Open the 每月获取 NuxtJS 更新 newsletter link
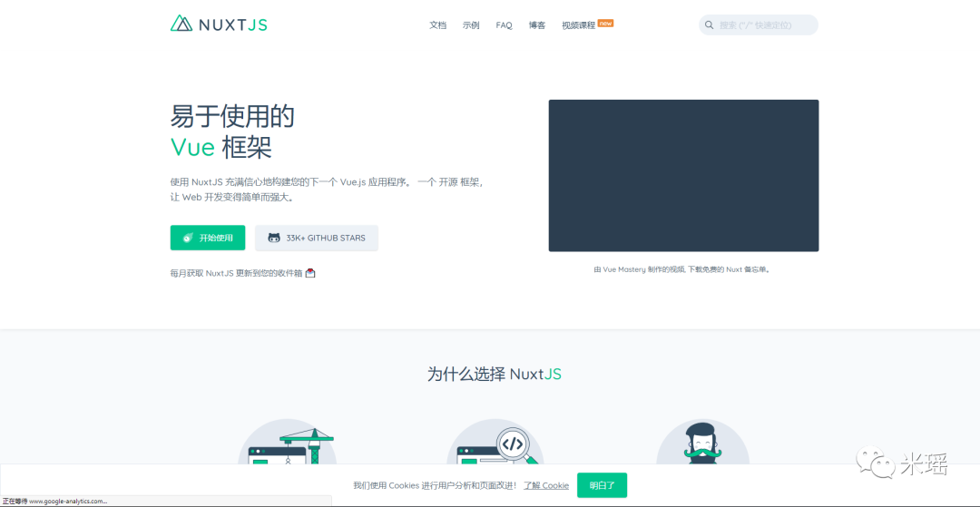 [242, 273]
